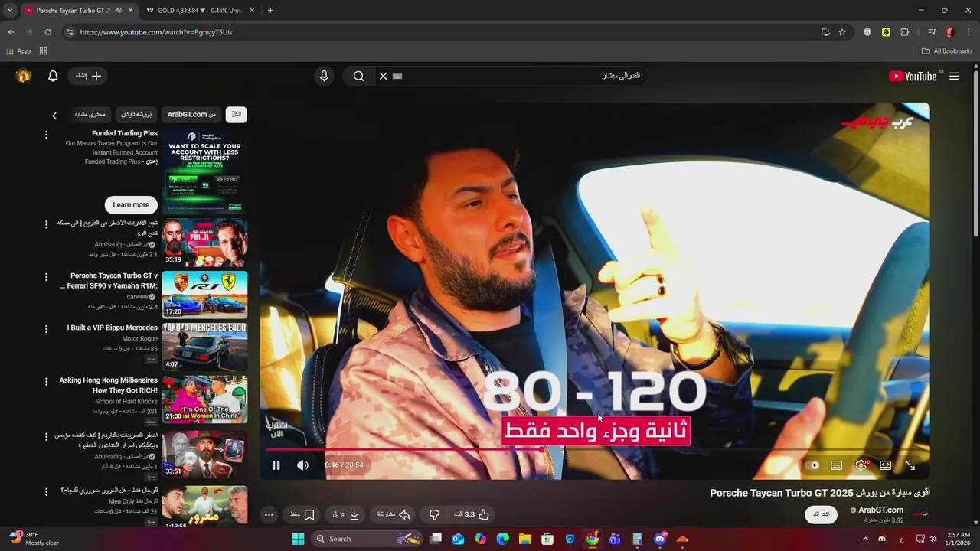980x551 pixels.
Task: Open YouTube hamburger guide menu
Action: coord(954,76)
